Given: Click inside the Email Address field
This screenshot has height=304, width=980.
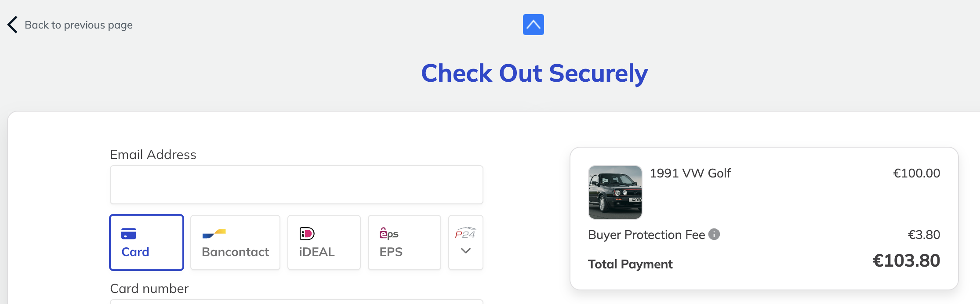Looking at the screenshot, I should [x=296, y=184].
